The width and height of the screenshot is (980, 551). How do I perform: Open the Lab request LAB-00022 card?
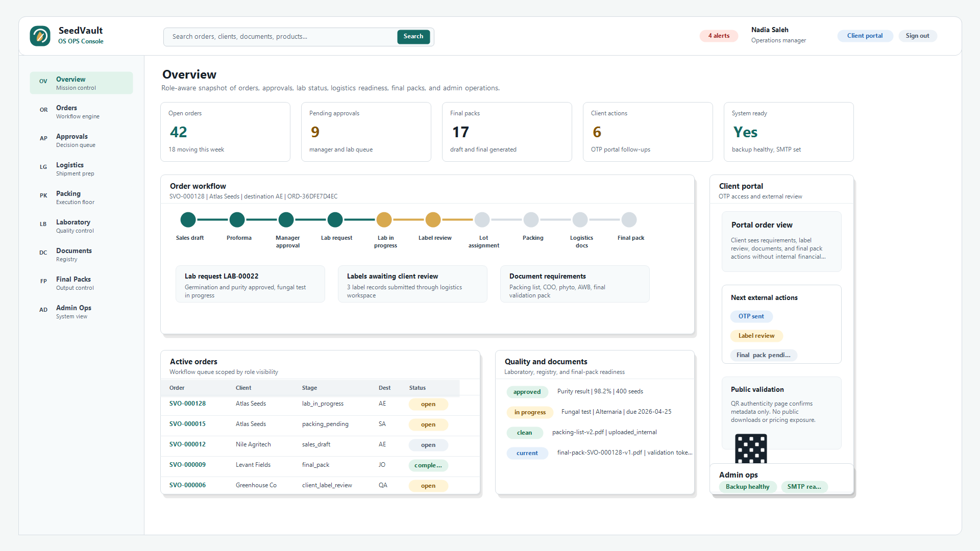click(250, 284)
